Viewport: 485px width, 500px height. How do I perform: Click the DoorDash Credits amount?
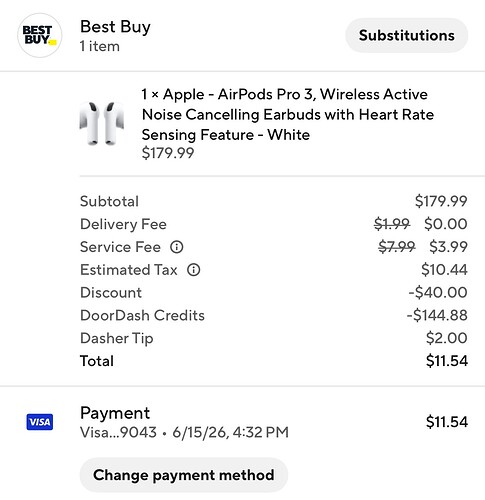coord(437,315)
